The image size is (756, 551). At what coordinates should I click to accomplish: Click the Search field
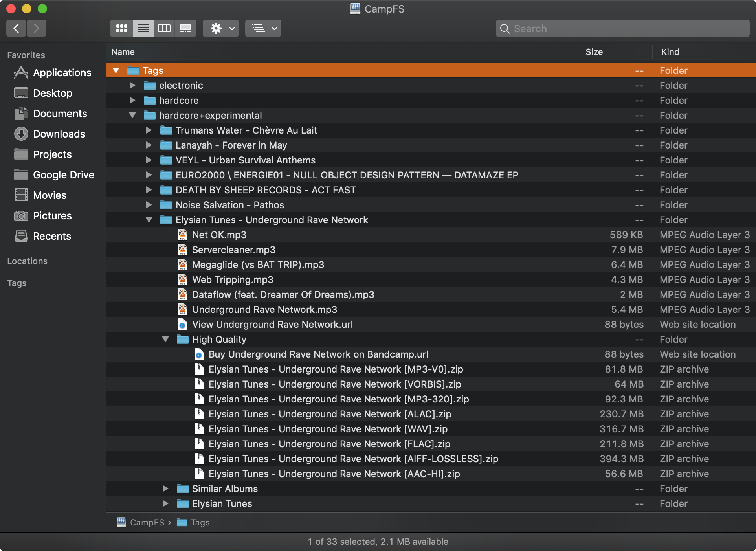pos(622,28)
